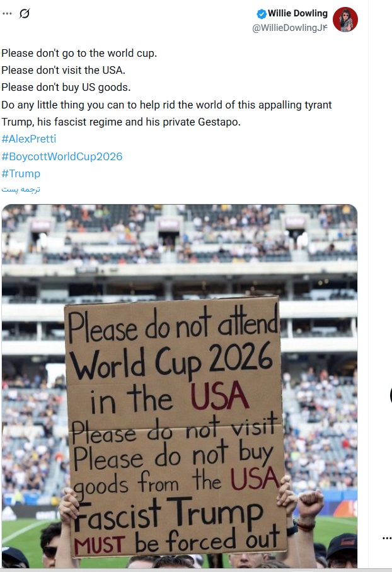Click the blue verified badge
Viewport: 392px width, 572px height.
pyautogui.click(x=262, y=14)
